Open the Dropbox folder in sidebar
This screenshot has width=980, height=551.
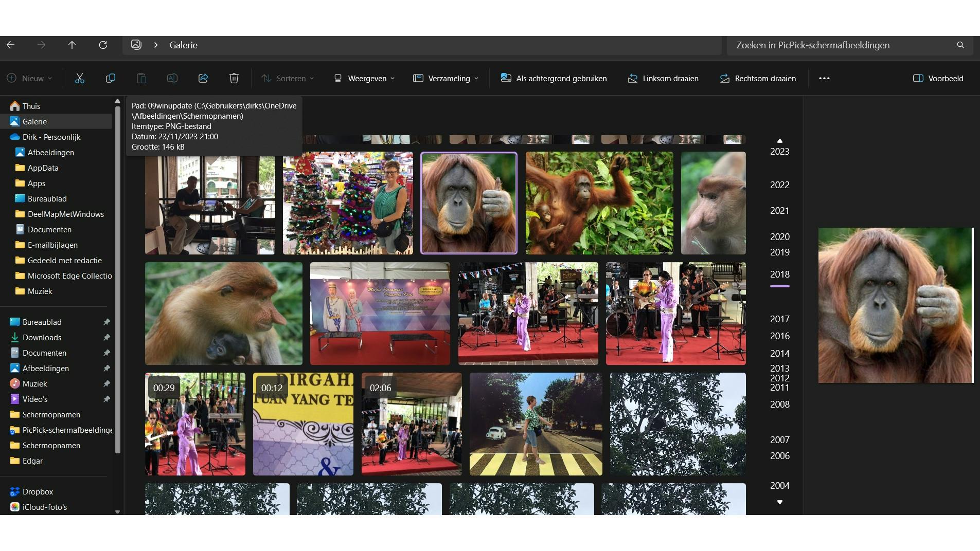click(38, 491)
